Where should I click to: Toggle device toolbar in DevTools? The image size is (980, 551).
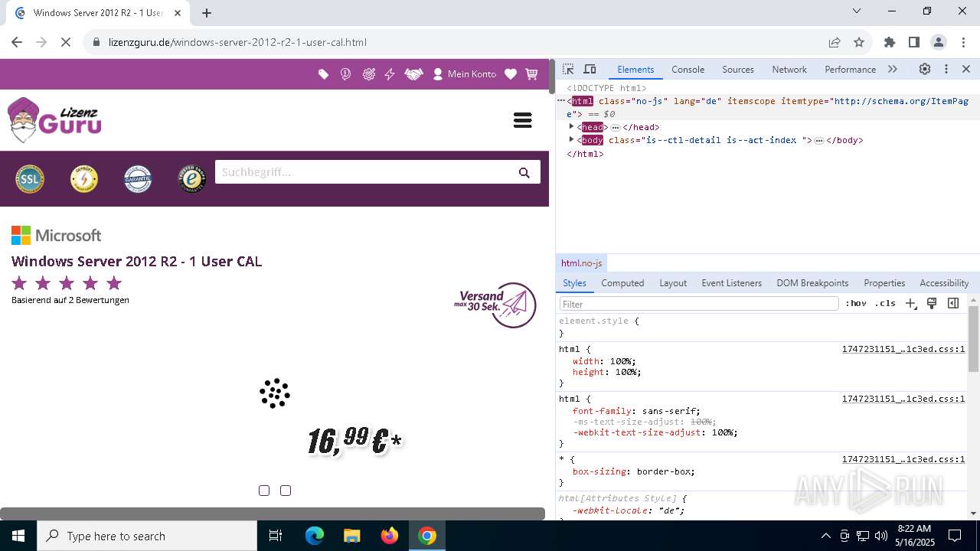pos(590,69)
